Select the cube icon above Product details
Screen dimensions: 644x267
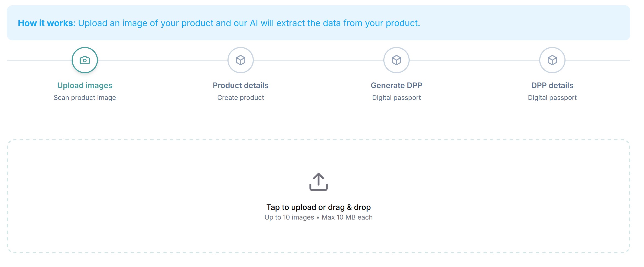click(241, 60)
